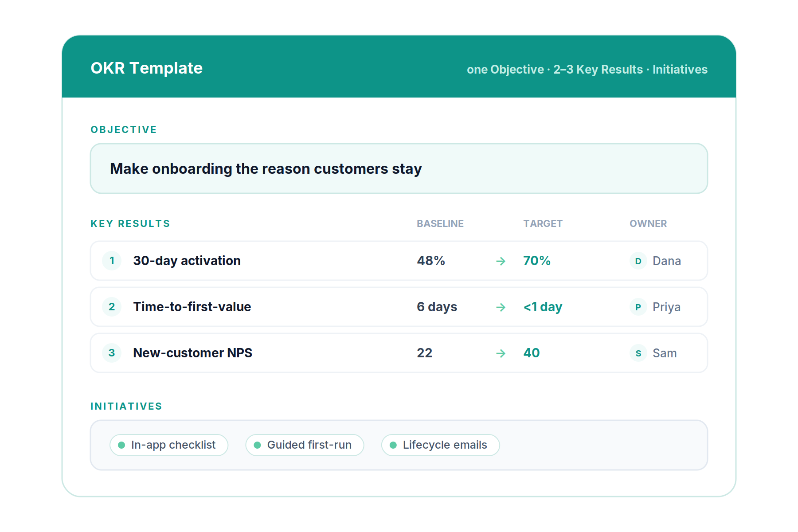Click Priya's avatar circle labeled P
Viewport: 798px width, 532px height.
(638, 307)
